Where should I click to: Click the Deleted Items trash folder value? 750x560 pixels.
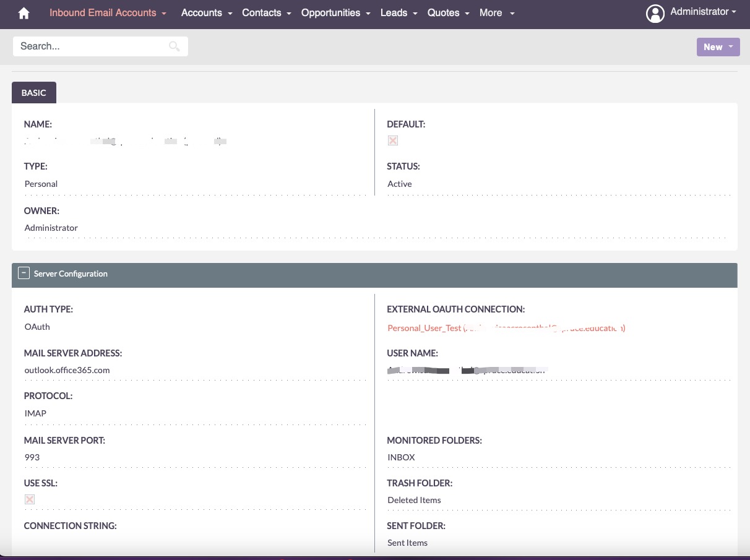tap(414, 500)
